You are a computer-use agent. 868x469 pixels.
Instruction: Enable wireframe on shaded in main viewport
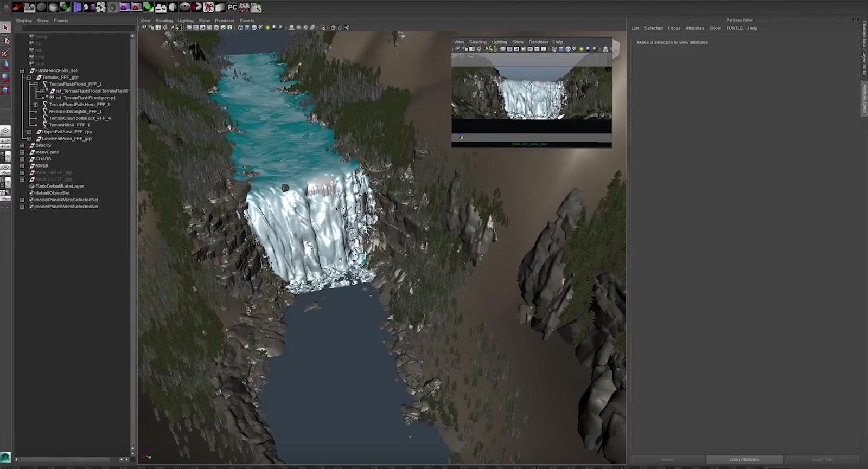254,28
